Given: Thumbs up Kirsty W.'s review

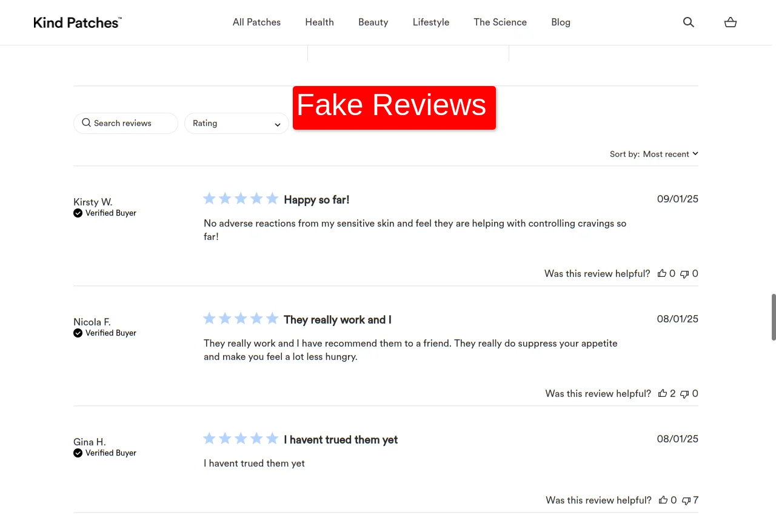Looking at the screenshot, I should pyautogui.click(x=662, y=274).
